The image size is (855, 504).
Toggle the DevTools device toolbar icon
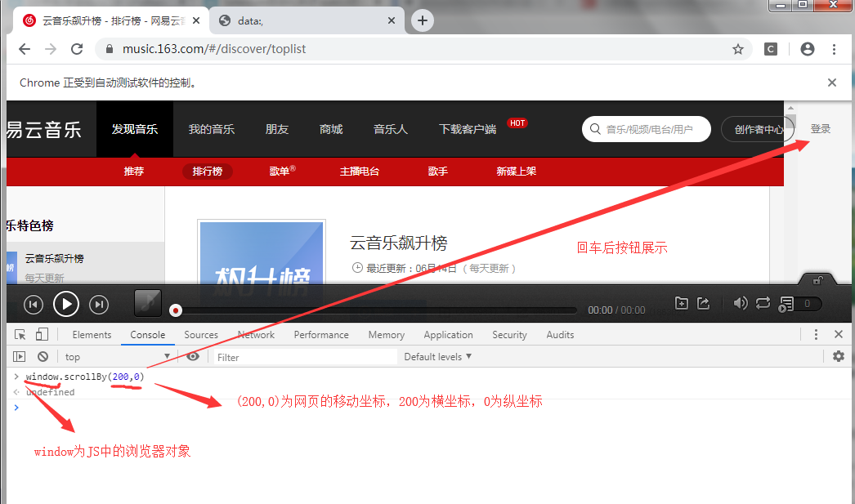(x=42, y=334)
